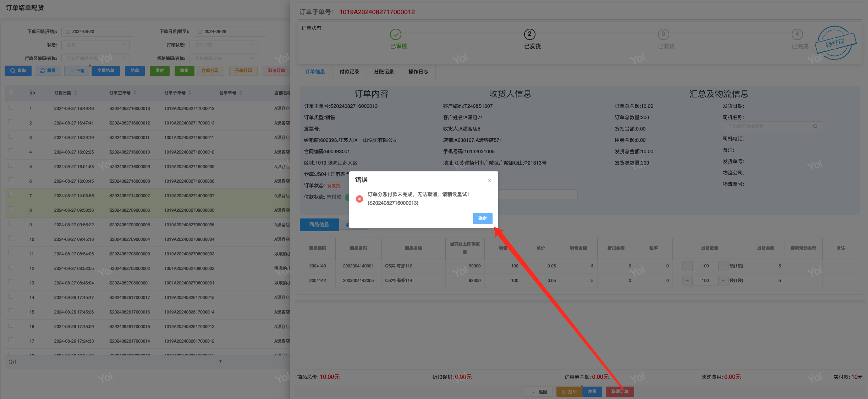Check the checkbox for row 7
The height and width of the screenshot is (399, 868).
[x=11, y=195]
